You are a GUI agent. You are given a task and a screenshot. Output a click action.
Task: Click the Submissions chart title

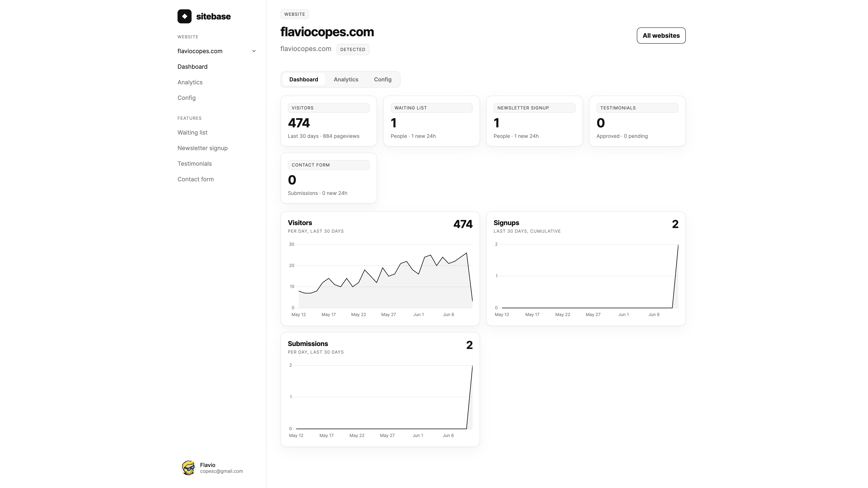(308, 344)
